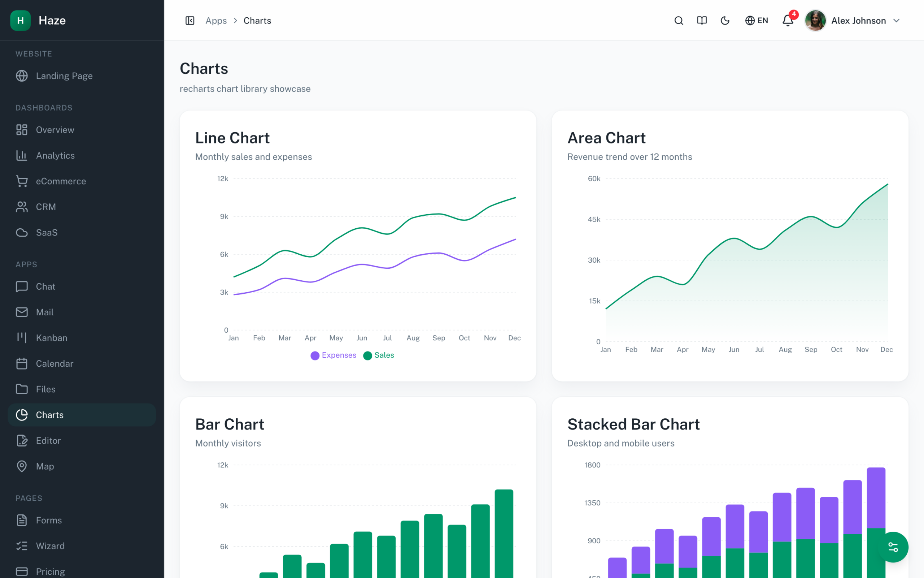Select the Charts menu item
924x578 pixels.
pyautogui.click(x=82, y=415)
